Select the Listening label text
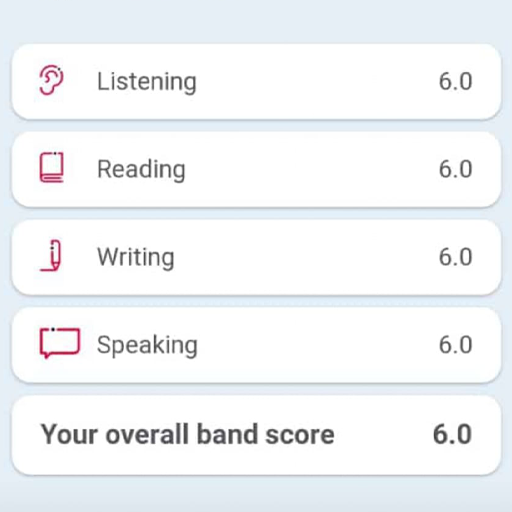Screen dimensions: 512x512 [x=147, y=82]
